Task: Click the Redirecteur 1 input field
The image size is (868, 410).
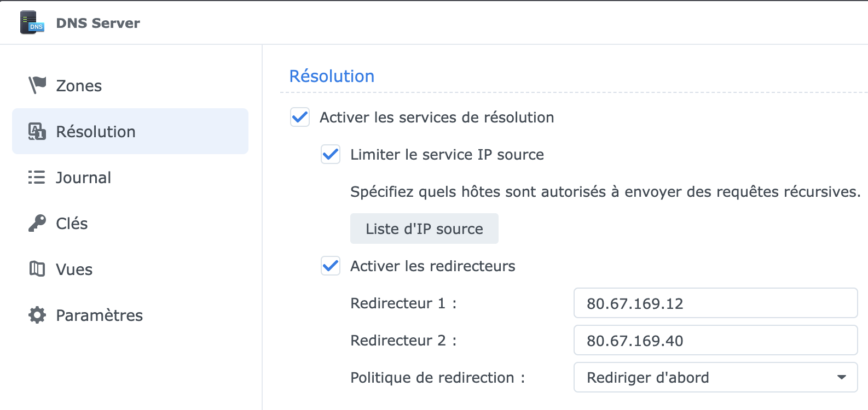Action: coord(715,303)
